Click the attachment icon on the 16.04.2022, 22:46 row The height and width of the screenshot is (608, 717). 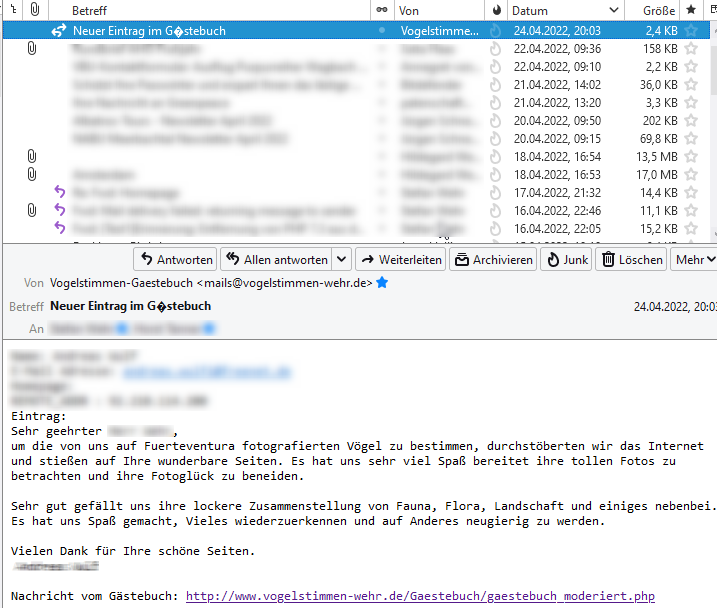[32, 210]
